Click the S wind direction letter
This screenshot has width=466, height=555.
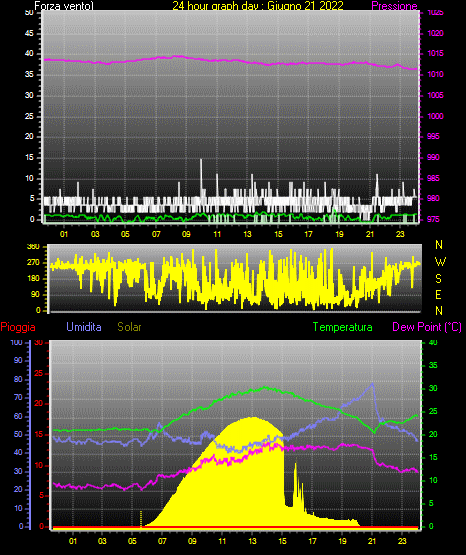point(438,279)
